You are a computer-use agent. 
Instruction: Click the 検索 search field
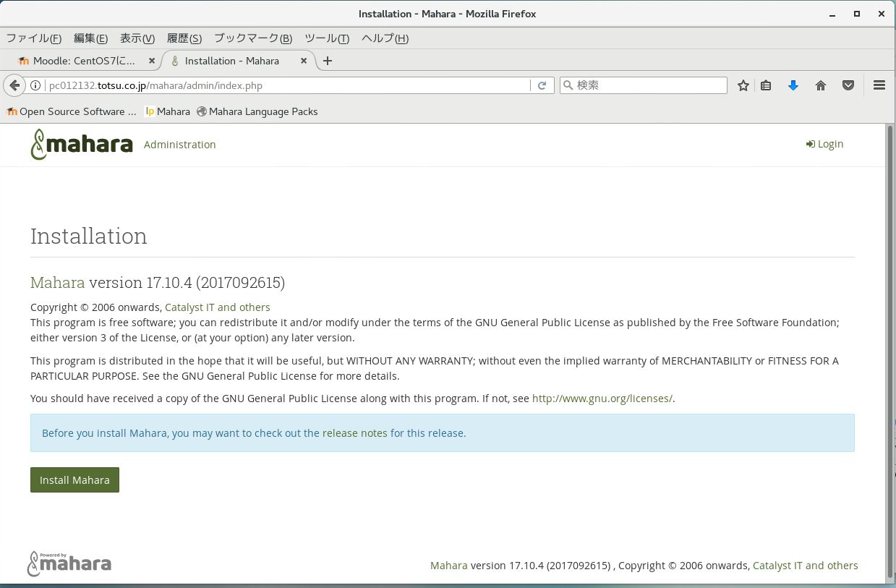tap(644, 85)
